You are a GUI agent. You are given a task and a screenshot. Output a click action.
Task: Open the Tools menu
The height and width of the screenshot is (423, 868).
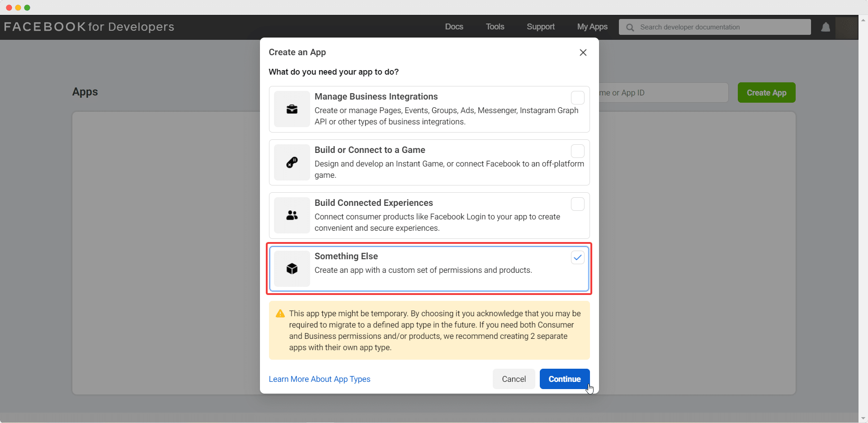[495, 27]
